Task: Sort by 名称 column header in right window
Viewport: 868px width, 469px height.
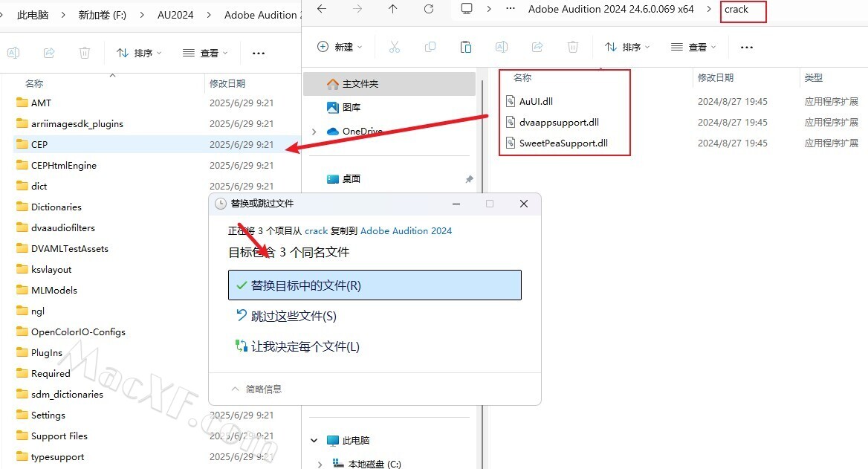Action: (522, 78)
